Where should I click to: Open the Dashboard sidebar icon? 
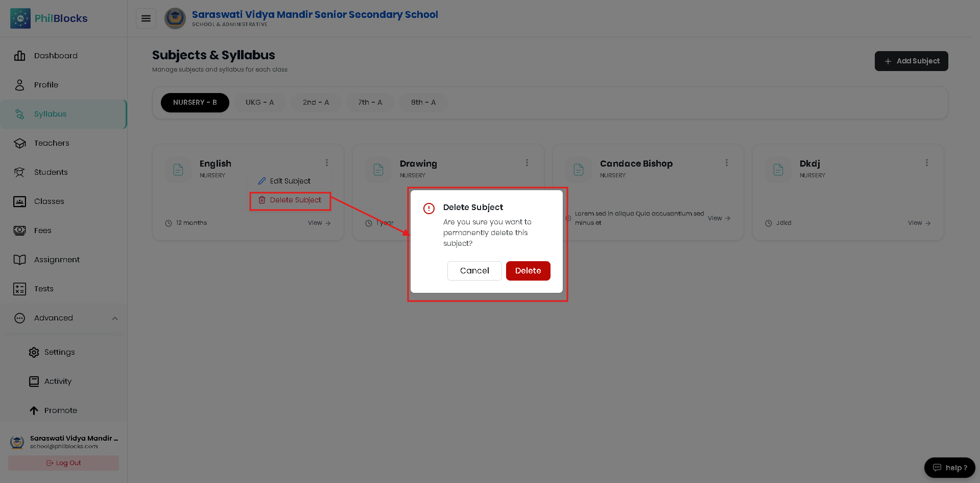pos(20,56)
